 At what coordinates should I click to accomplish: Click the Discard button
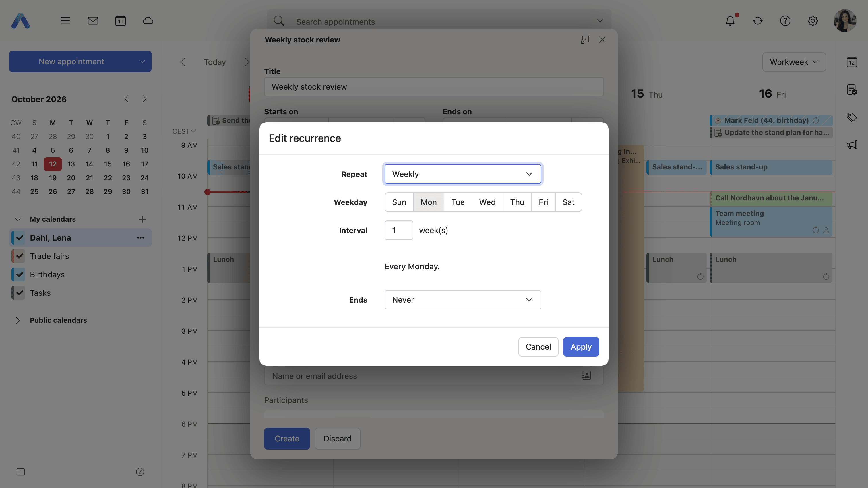click(x=337, y=439)
